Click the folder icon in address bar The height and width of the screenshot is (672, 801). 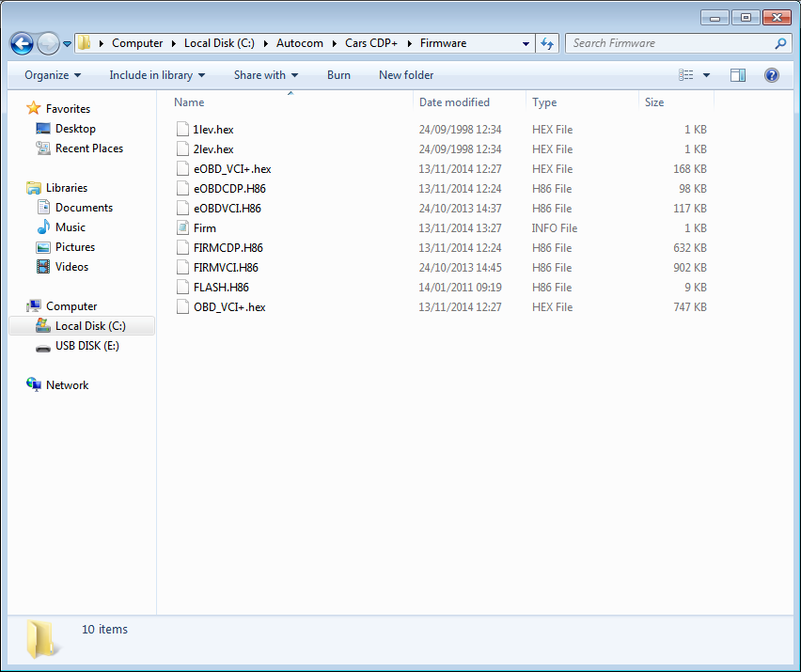(85, 43)
